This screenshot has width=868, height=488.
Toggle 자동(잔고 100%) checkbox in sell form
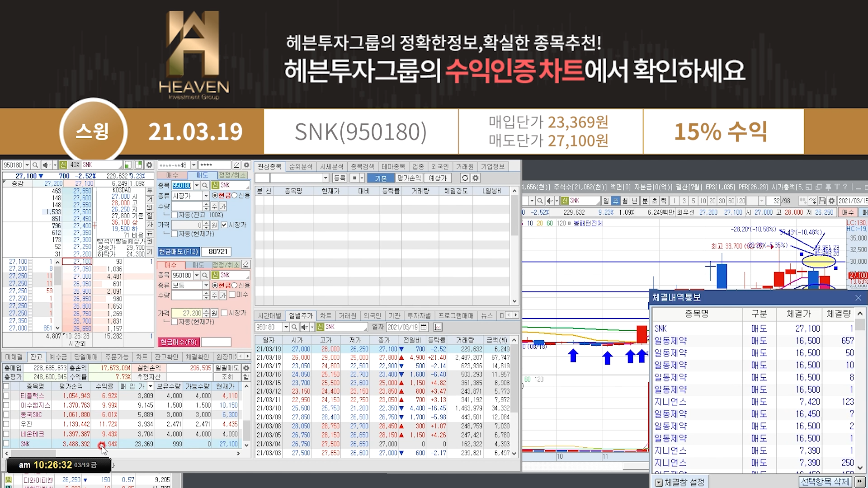[175, 215]
